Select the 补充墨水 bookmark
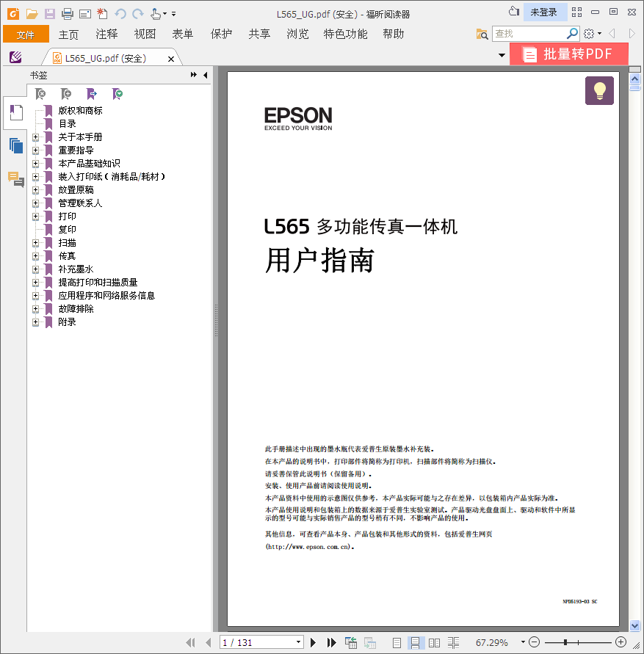Screen dimensions: 644x654 76,269
